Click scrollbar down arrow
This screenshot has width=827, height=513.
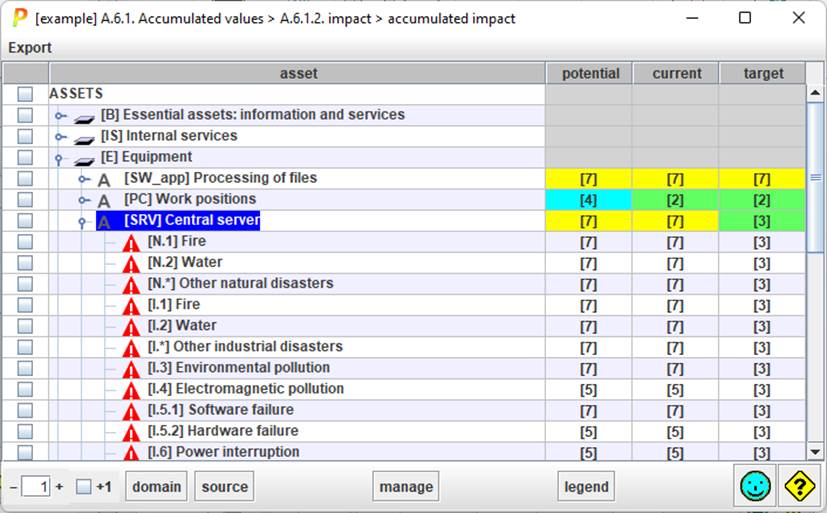[815, 452]
